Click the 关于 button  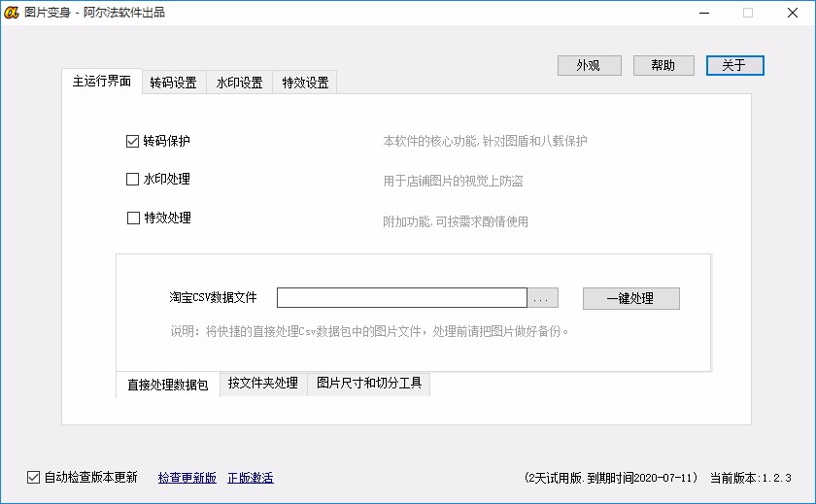pyautogui.click(x=734, y=65)
